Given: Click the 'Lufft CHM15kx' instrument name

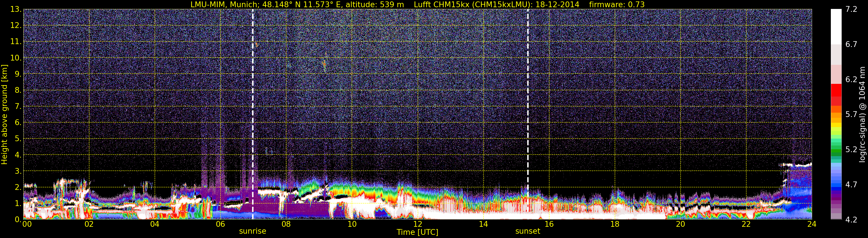Looking at the screenshot, I should pyautogui.click(x=441, y=4).
